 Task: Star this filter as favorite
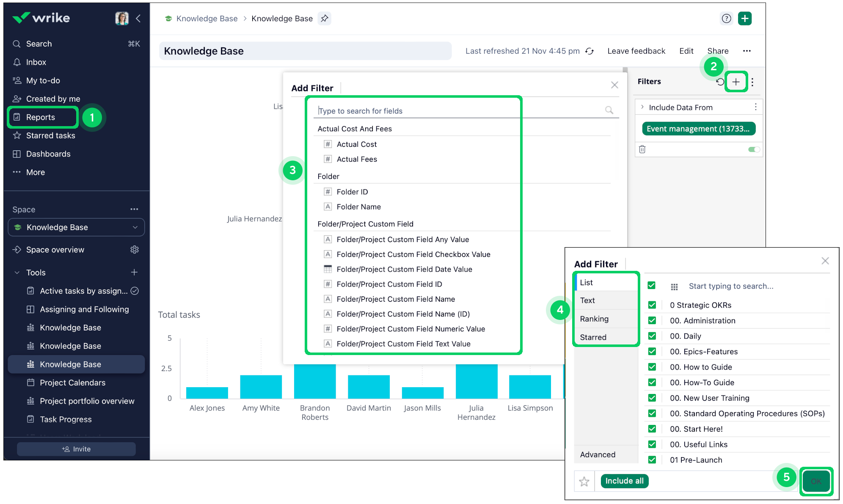tap(584, 481)
